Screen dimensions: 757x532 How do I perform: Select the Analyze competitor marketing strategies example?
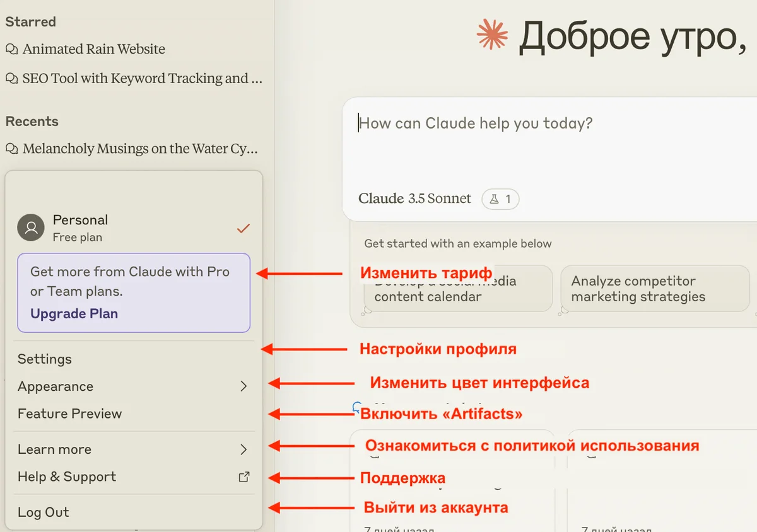coord(655,289)
